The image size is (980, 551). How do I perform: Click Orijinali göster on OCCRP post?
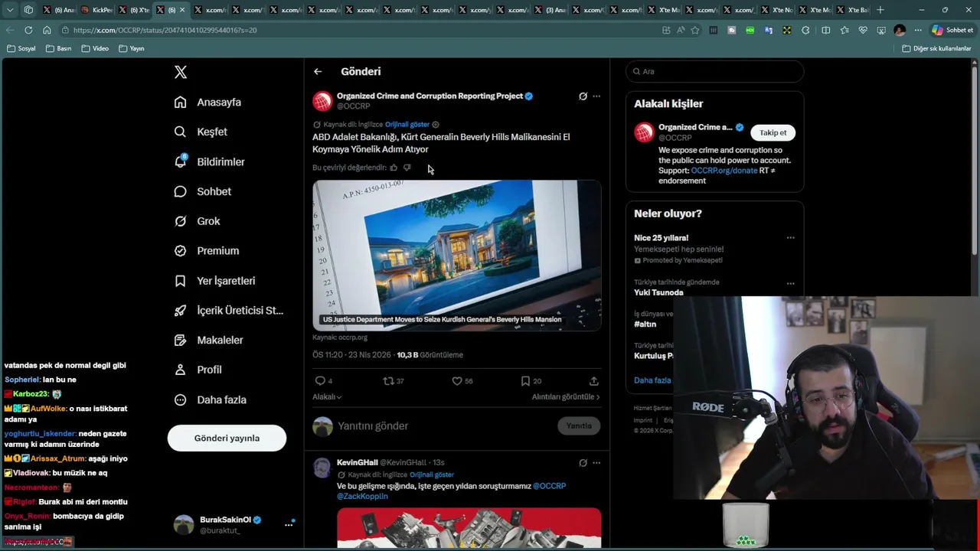pos(407,124)
